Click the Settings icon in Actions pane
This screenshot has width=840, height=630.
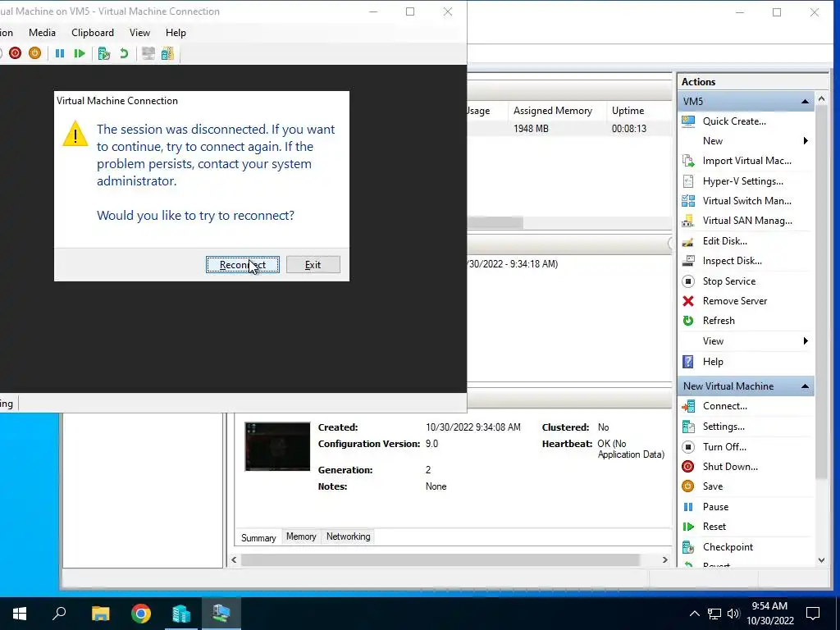(688, 427)
